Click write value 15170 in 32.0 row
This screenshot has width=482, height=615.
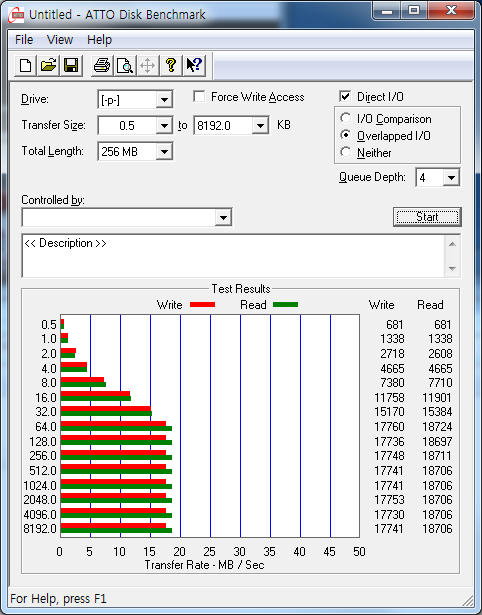click(389, 412)
